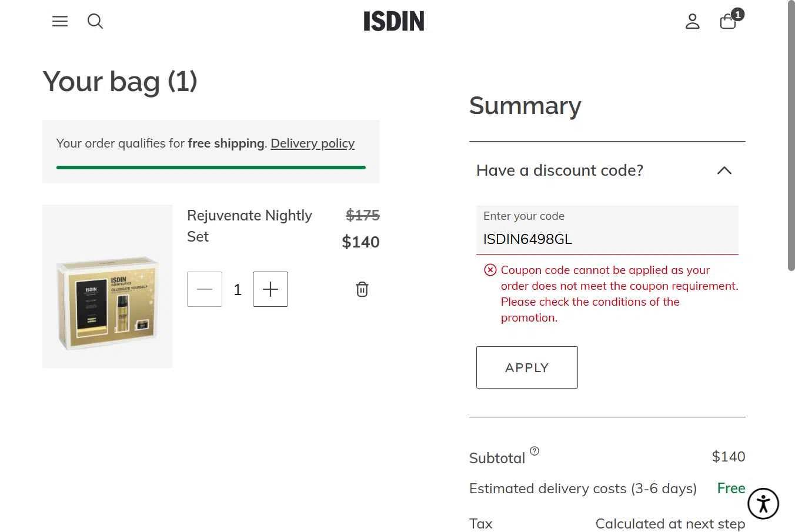
Task: Collapse the discount code chevron
Action: point(724,170)
